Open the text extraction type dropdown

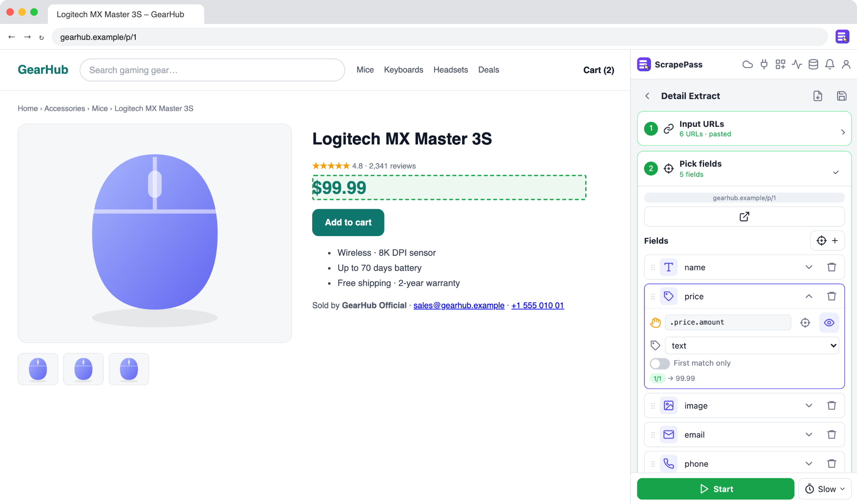(x=752, y=345)
